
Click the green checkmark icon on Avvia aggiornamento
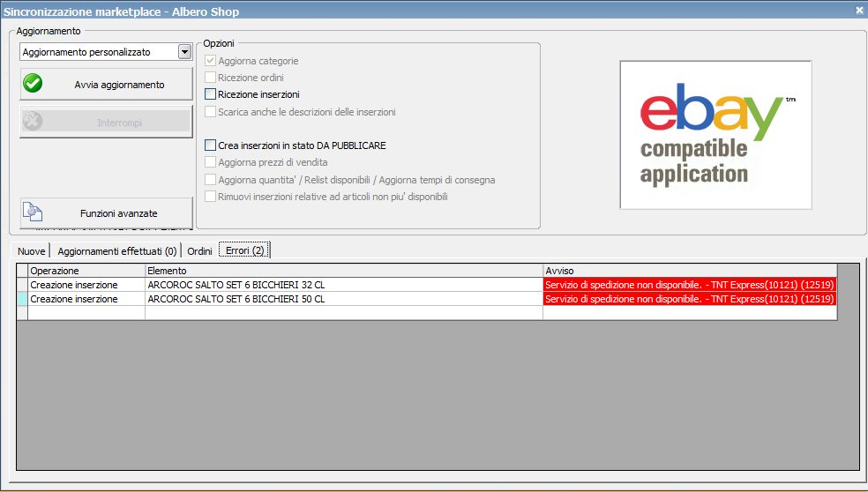pyautogui.click(x=34, y=84)
